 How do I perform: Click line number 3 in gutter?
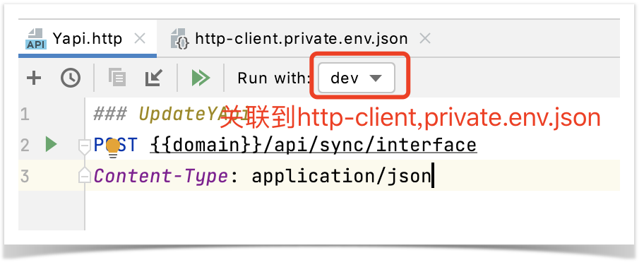point(25,176)
